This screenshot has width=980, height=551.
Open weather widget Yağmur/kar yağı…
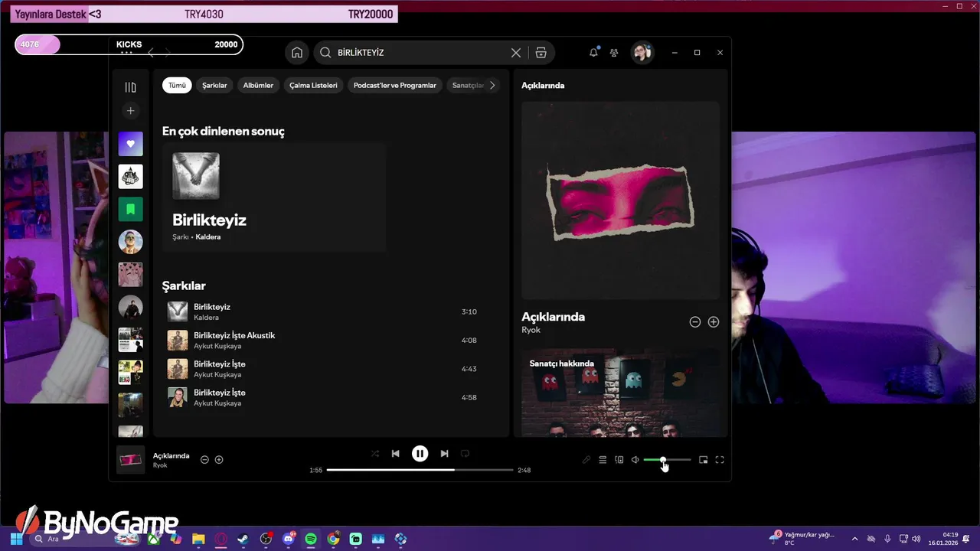coord(802,539)
